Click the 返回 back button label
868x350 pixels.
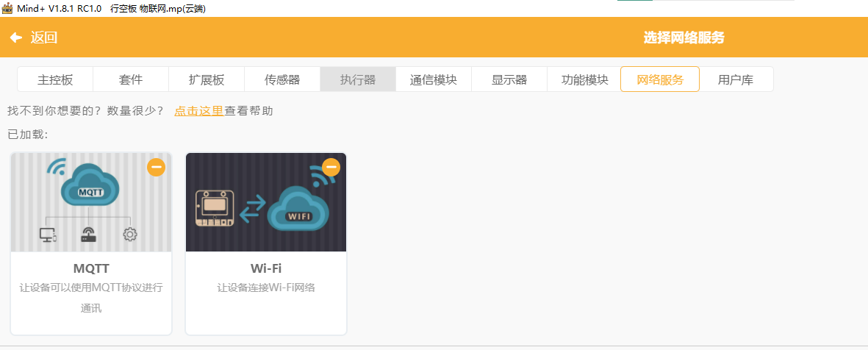[x=44, y=37]
